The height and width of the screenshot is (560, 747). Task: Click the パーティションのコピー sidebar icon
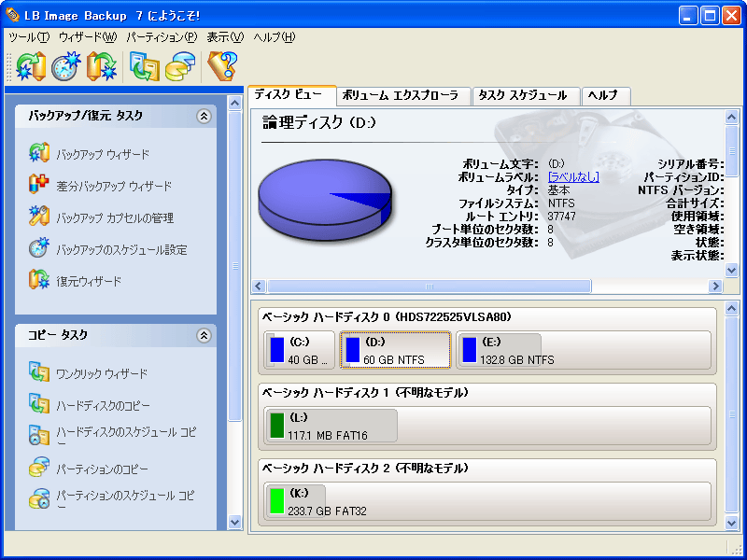[39, 468]
